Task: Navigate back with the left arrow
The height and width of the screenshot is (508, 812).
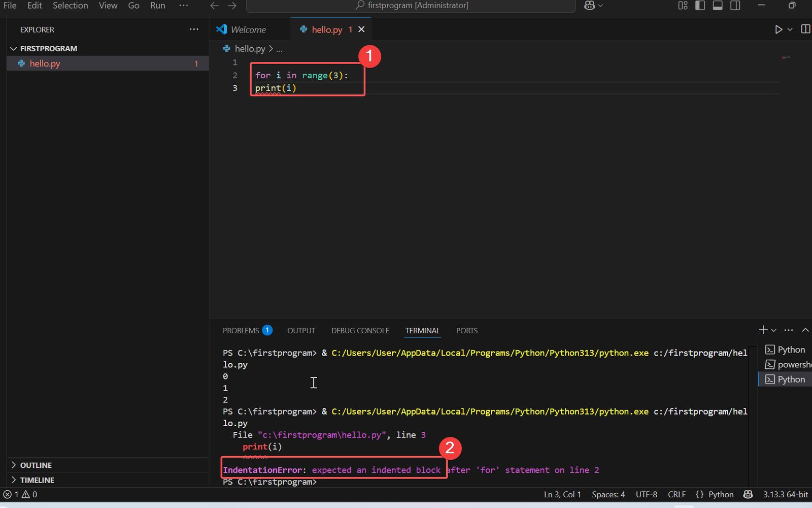Action: [214, 6]
